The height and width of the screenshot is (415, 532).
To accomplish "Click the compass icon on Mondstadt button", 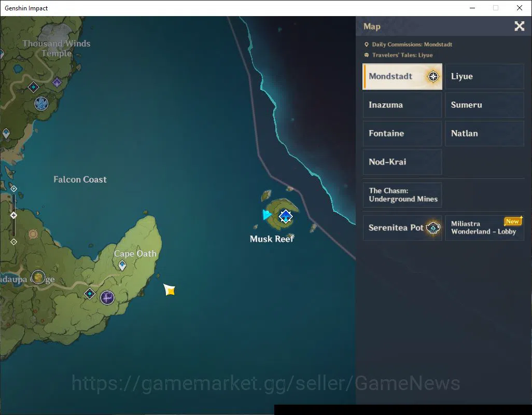I will coord(433,76).
